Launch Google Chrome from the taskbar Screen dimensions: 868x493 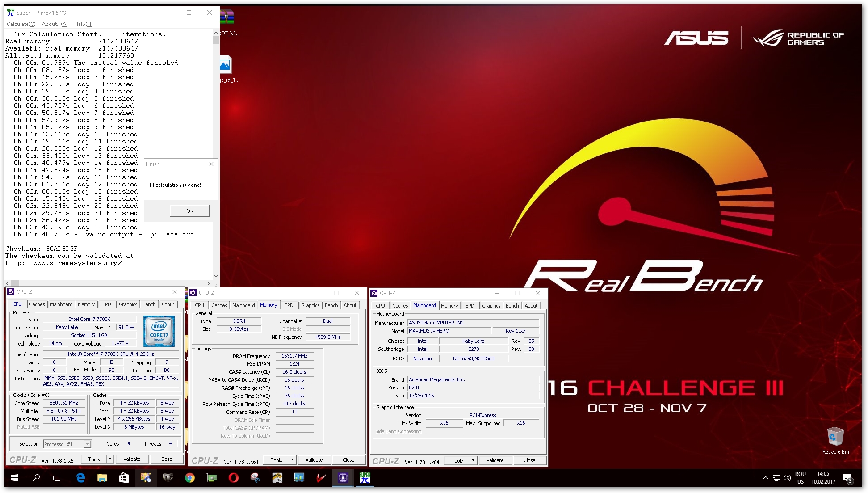coord(190,478)
